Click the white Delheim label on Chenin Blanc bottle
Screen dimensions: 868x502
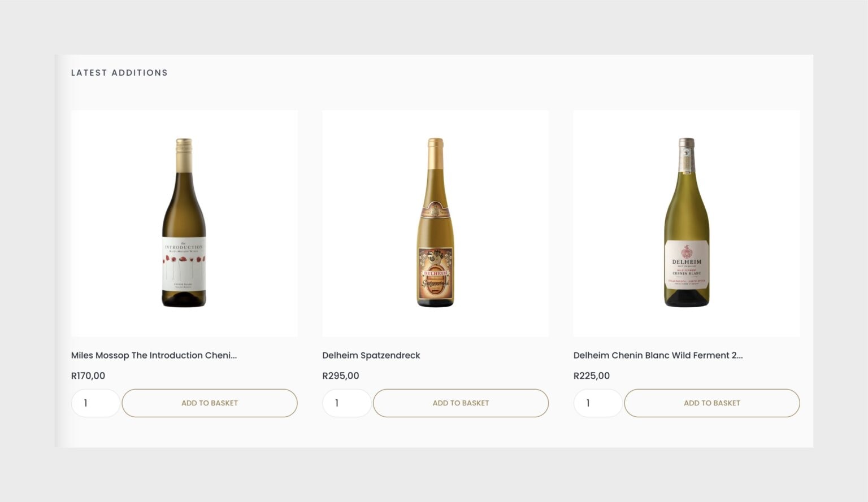coord(687,264)
